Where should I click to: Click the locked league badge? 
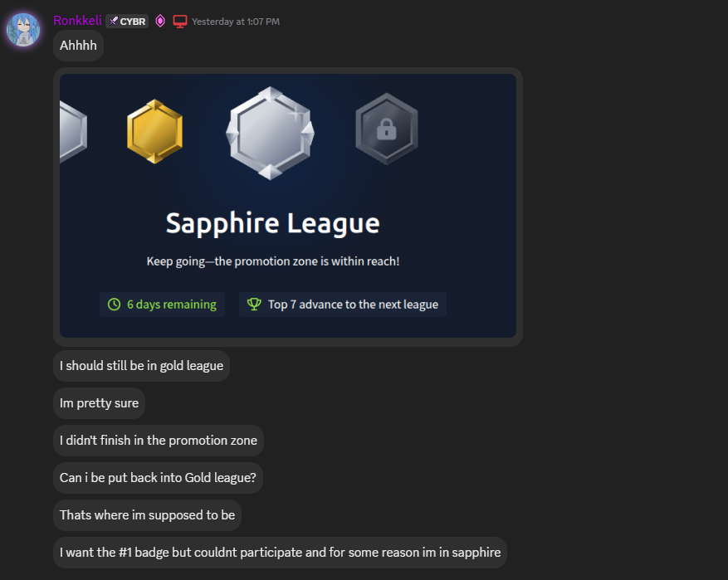[387, 129]
